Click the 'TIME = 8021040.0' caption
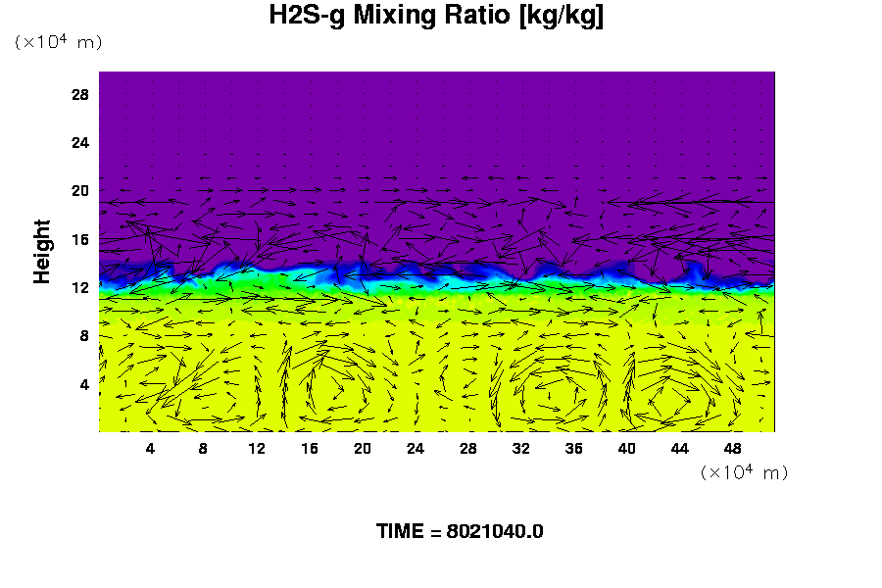882x588 pixels. (460, 531)
